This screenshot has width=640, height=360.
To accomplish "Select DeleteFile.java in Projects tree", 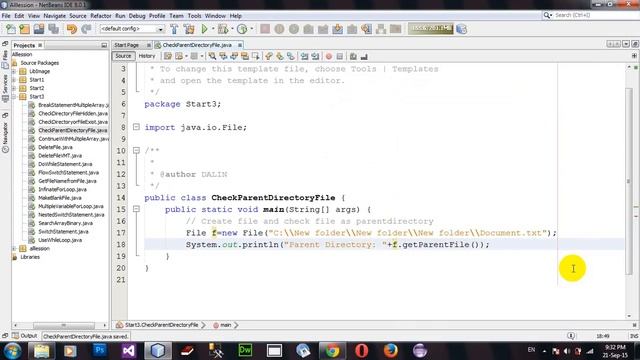I will [56, 147].
